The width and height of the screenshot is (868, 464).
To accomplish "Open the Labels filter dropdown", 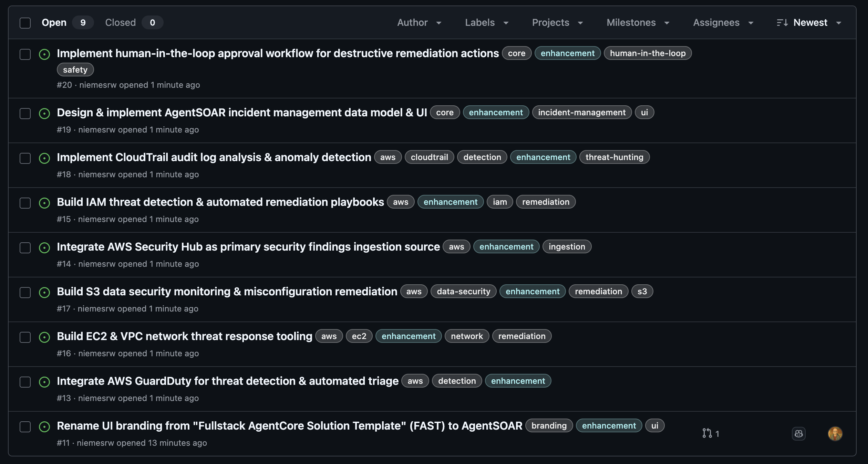I will (486, 22).
